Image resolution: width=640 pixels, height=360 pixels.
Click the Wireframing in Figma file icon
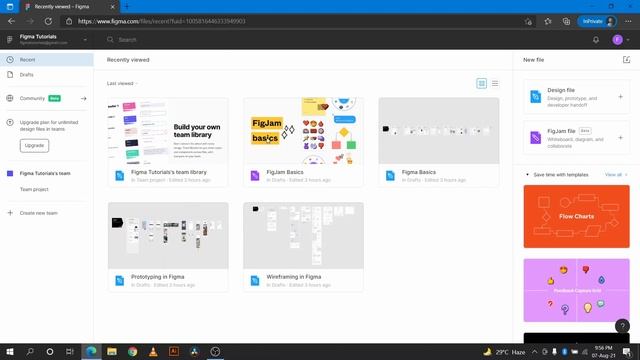point(255,281)
